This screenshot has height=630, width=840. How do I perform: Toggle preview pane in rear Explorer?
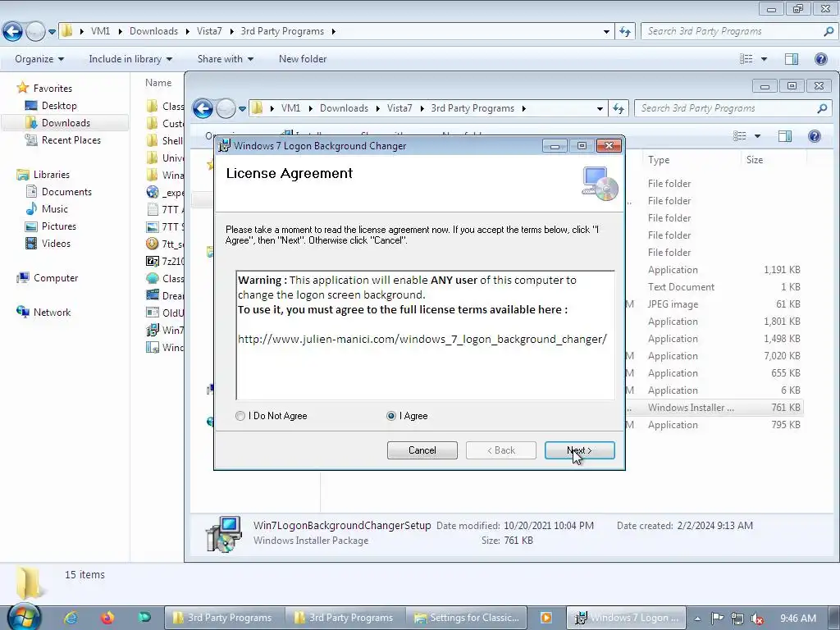(x=792, y=59)
